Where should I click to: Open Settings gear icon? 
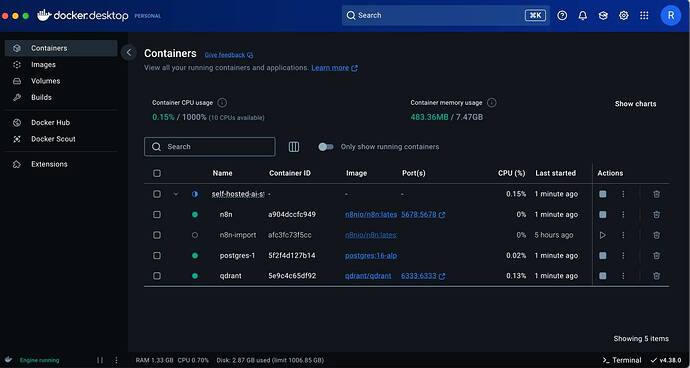tap(624, 15)
